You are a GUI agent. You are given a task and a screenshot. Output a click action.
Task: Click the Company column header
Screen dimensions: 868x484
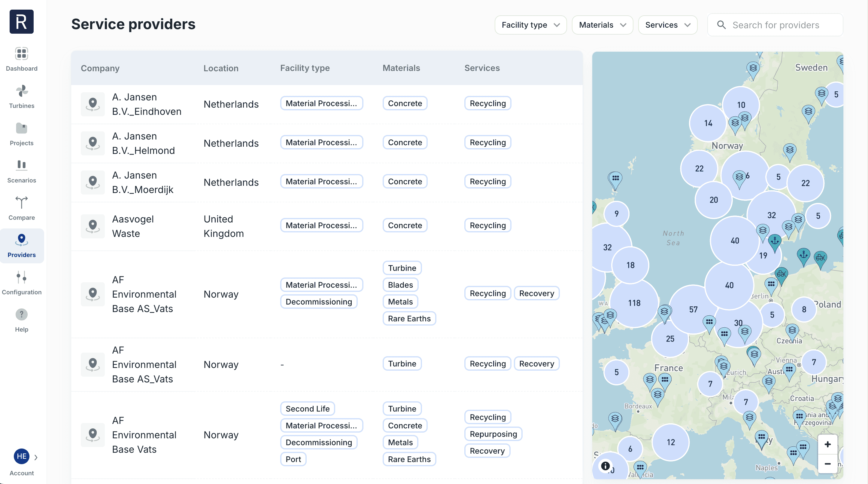(x=100, y=68)
